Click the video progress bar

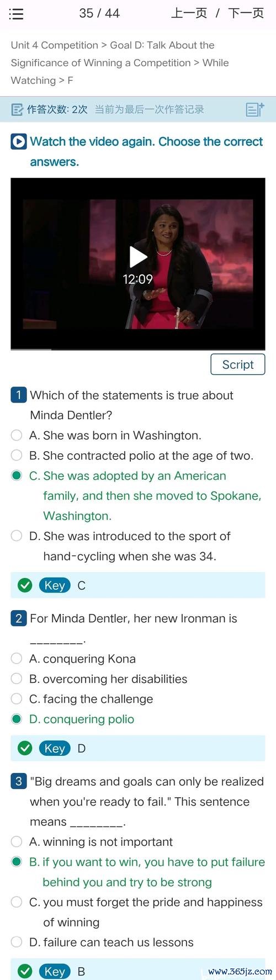138,348
